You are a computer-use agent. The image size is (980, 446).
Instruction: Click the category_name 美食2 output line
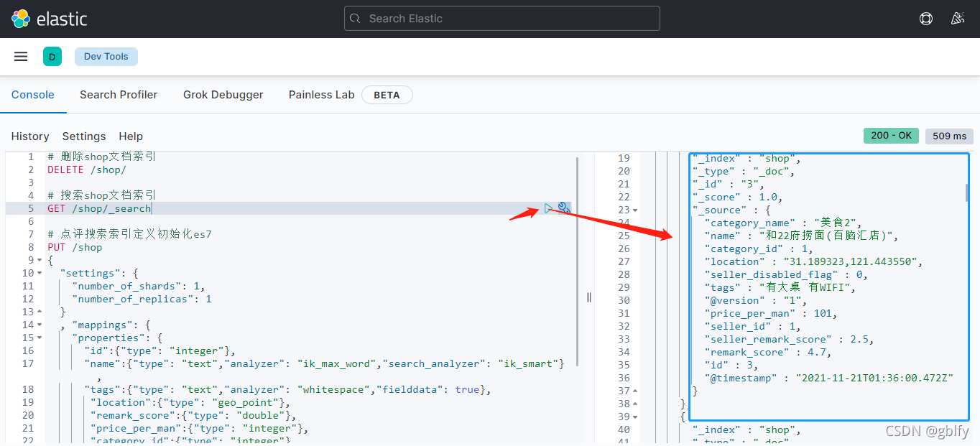tap(783, 223)
